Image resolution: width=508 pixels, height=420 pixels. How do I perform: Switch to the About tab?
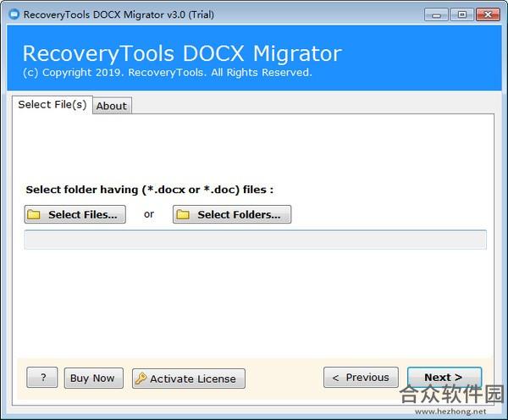pyautogui.click(x=112, y=106)
